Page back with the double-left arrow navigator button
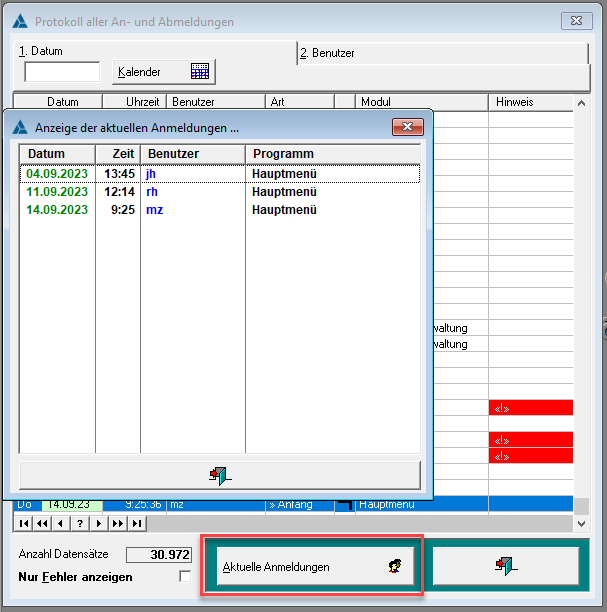 pyautogui.click(x=42, y=523)
